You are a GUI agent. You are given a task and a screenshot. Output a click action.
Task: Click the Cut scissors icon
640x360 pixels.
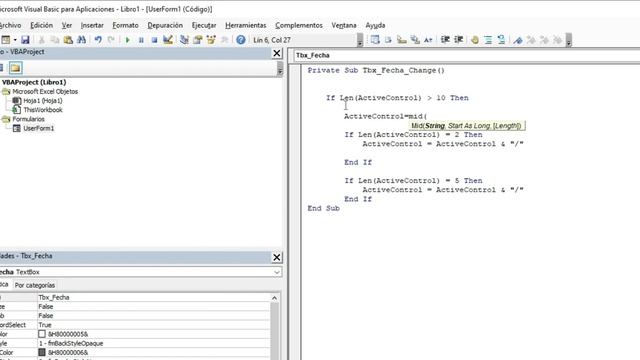[x=41, y=40]
